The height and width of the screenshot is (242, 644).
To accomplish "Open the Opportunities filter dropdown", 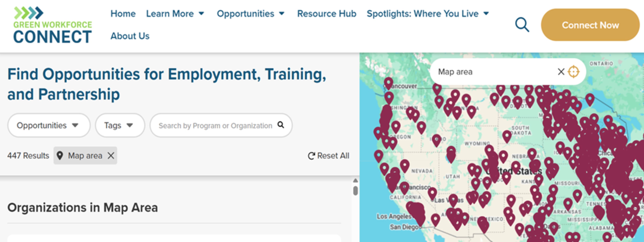I will click(48, 125).
